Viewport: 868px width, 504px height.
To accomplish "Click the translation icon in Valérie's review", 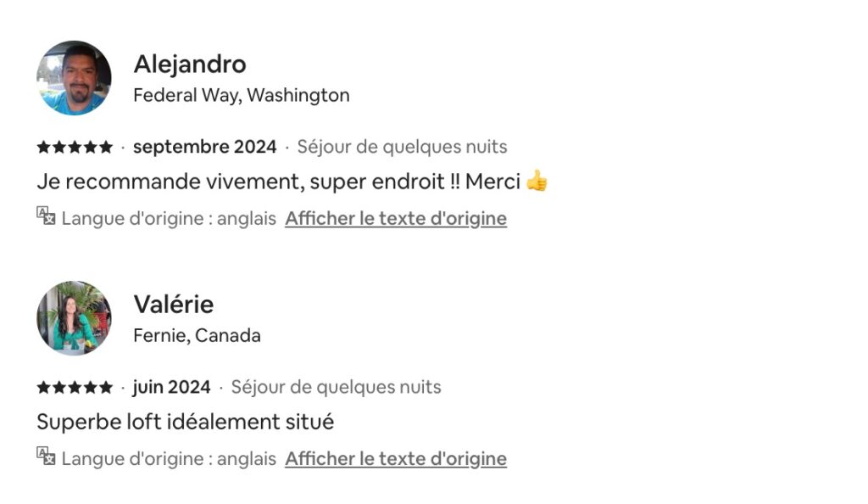I will [46, 456].
